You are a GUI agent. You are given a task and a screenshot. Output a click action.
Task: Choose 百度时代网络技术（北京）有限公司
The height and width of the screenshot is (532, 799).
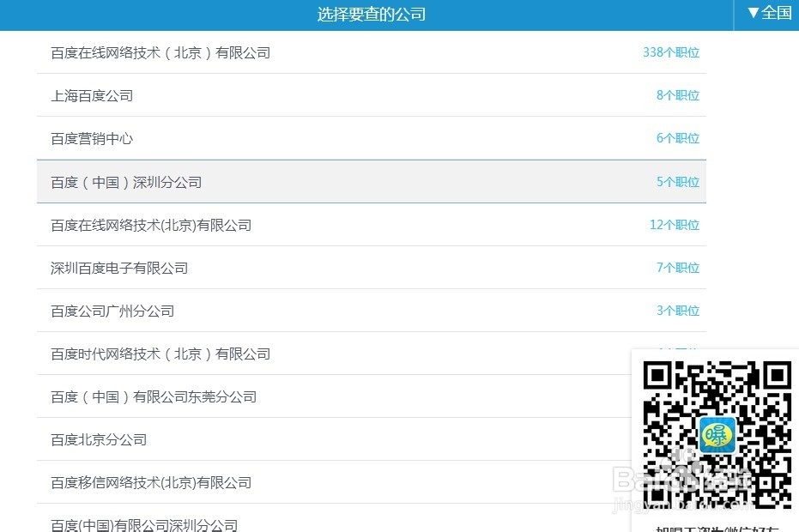point(160,353)
